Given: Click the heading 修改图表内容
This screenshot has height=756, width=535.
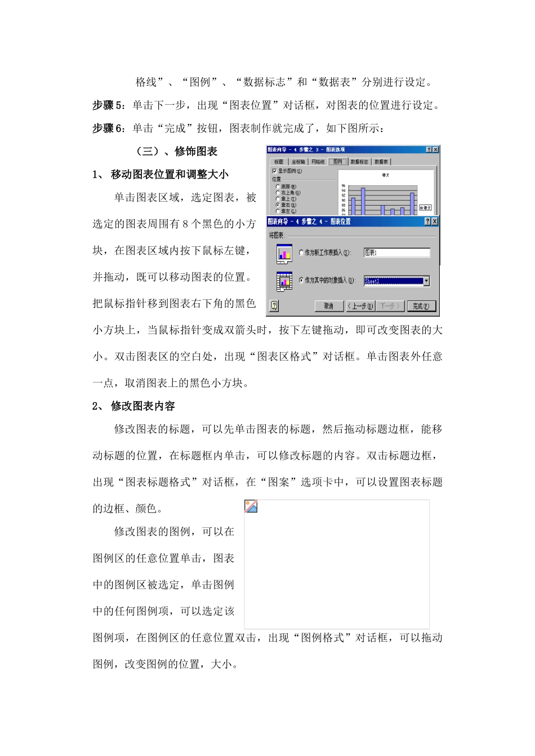Looking at the screenshot, I should coord(143,406).
